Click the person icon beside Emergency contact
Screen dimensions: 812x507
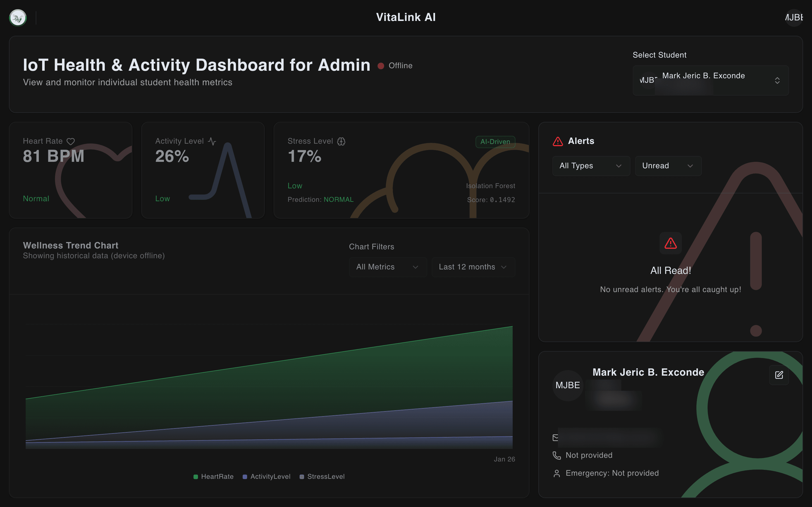(557, 473)
